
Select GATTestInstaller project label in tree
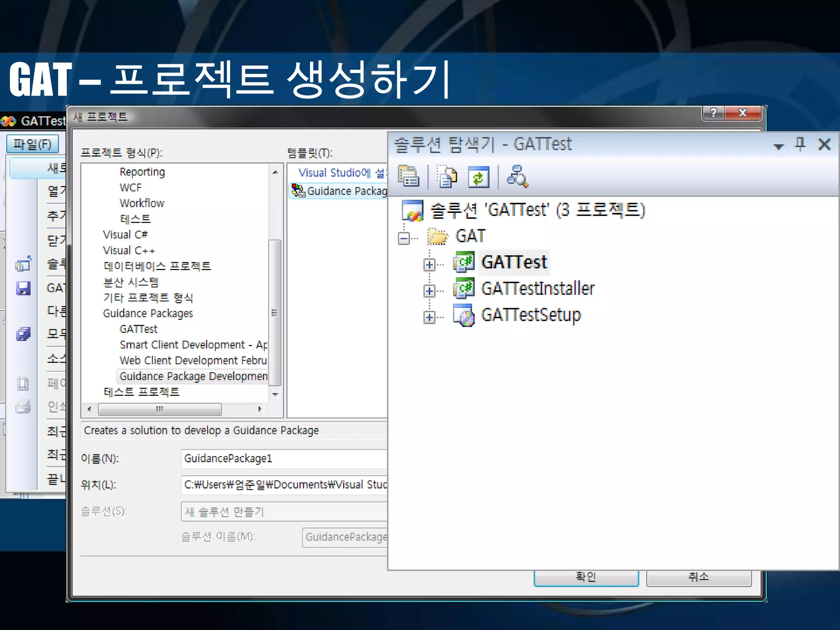pyautogui.click(x=538, y=288)
